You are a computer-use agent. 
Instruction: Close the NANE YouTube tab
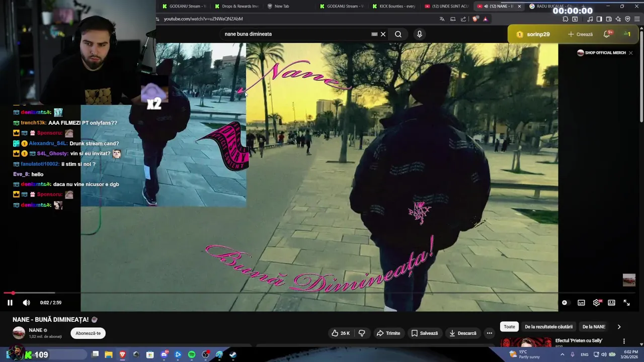[x=519, y=6]
